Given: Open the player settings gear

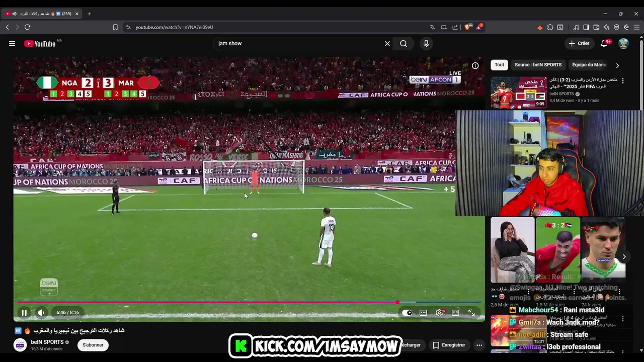Looking at the screenshot, I should click(439, 313).
